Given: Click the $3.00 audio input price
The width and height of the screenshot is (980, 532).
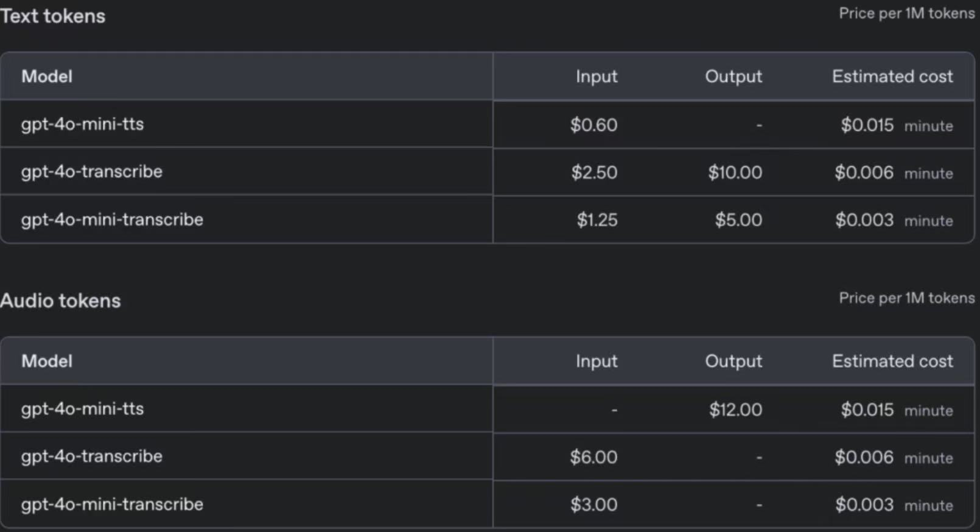Looking at the screenshot, I should [x=593, y=505].
